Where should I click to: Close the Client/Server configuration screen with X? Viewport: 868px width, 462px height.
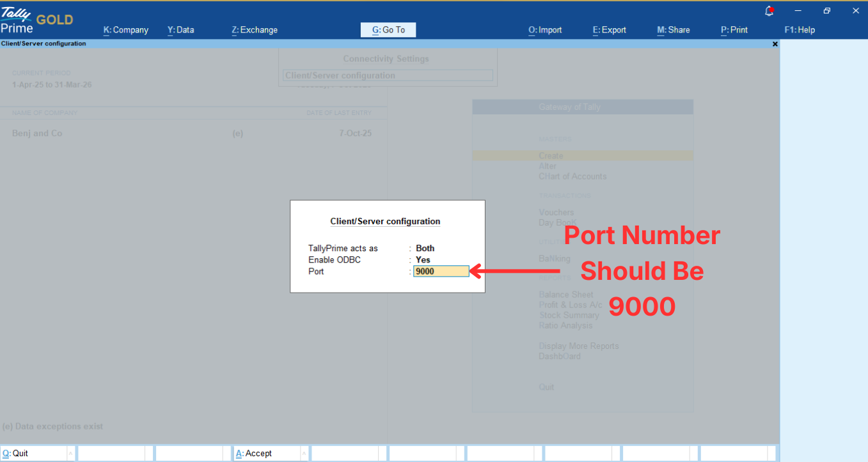coord(775,44)
